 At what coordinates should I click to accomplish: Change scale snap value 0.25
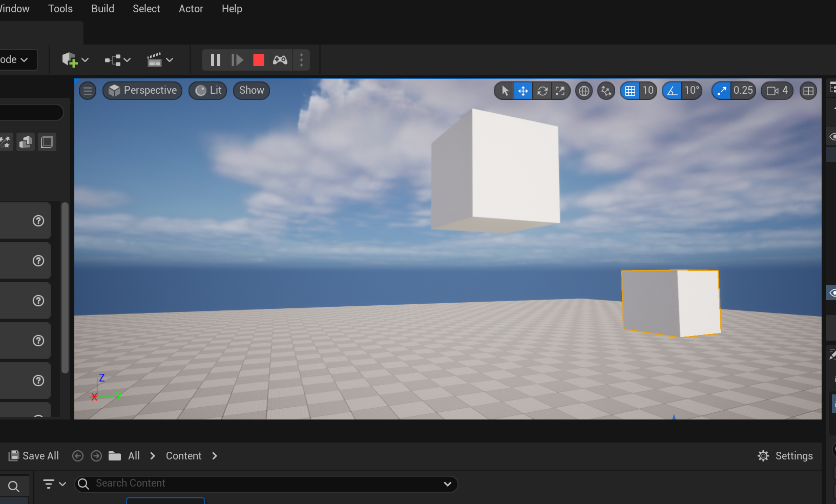[743, 91]
